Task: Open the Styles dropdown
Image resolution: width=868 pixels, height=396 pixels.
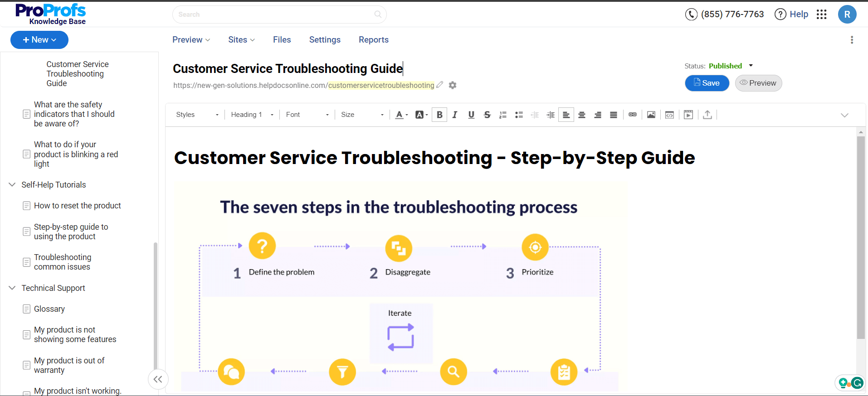Action: point(197,115)
